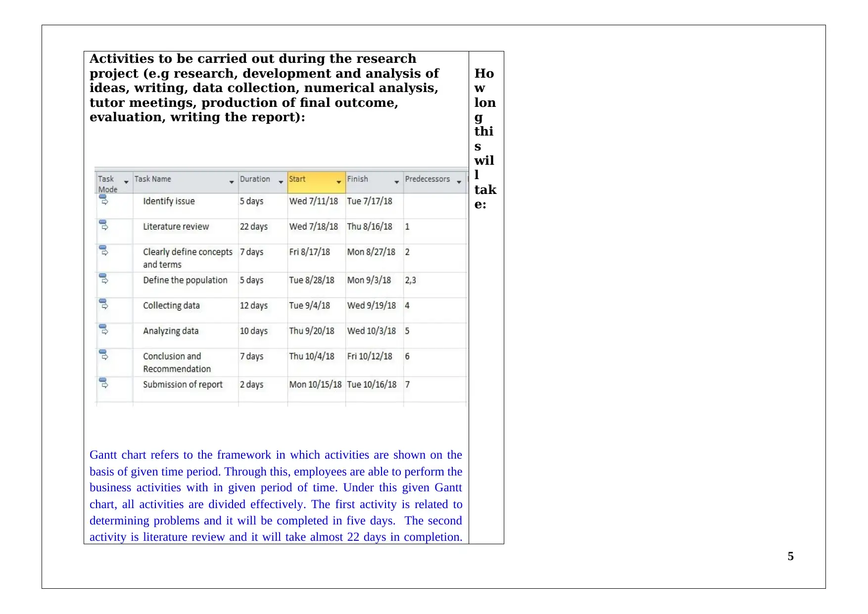Image resolution: width=868 pixels, height=614 pixels.
Task: Click the finish date 'Tue 10/16/18'
Action: click(x=372, y=384)
